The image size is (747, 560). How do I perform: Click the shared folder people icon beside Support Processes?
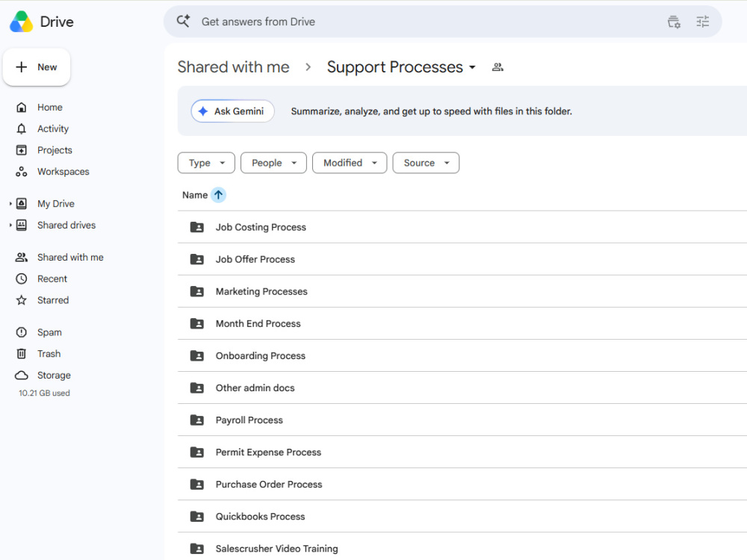(498, 67)
